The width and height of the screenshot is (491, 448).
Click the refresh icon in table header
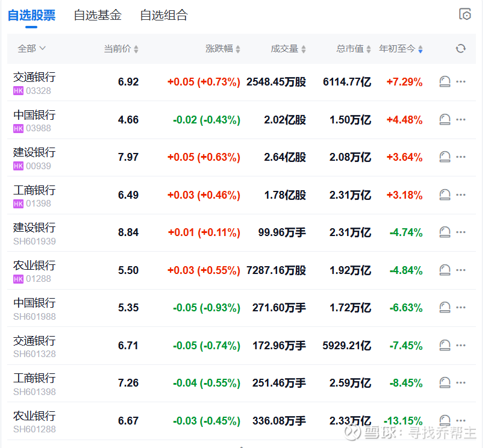click(x=461, y=49)
